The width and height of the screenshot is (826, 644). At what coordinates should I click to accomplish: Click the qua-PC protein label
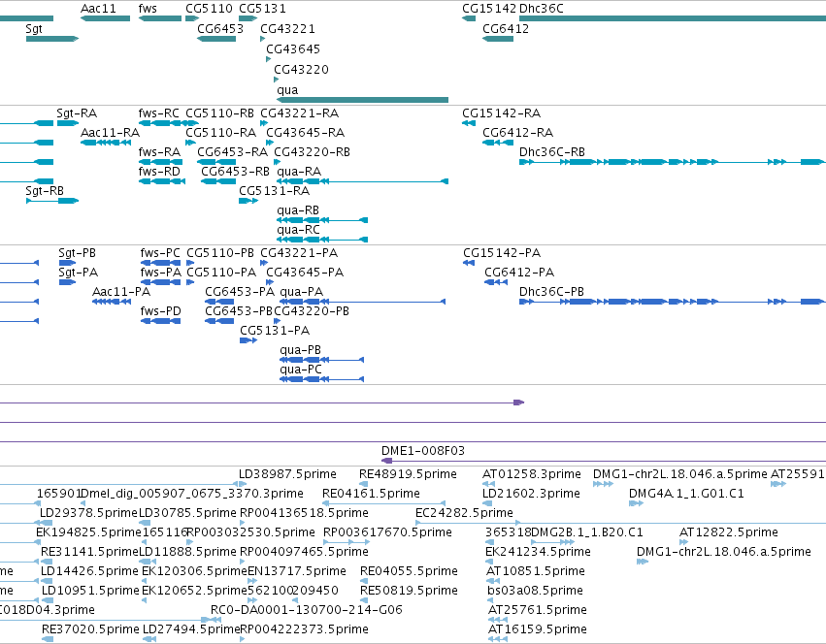301,370
